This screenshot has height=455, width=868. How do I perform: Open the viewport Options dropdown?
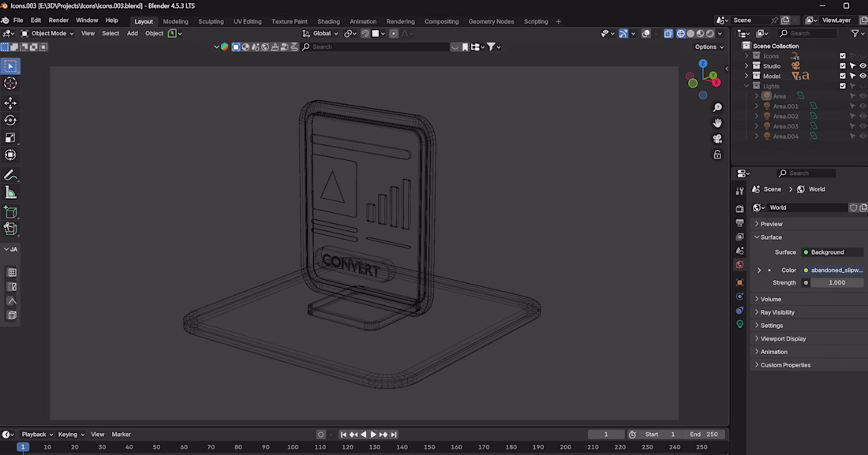[x=709, y=47]
